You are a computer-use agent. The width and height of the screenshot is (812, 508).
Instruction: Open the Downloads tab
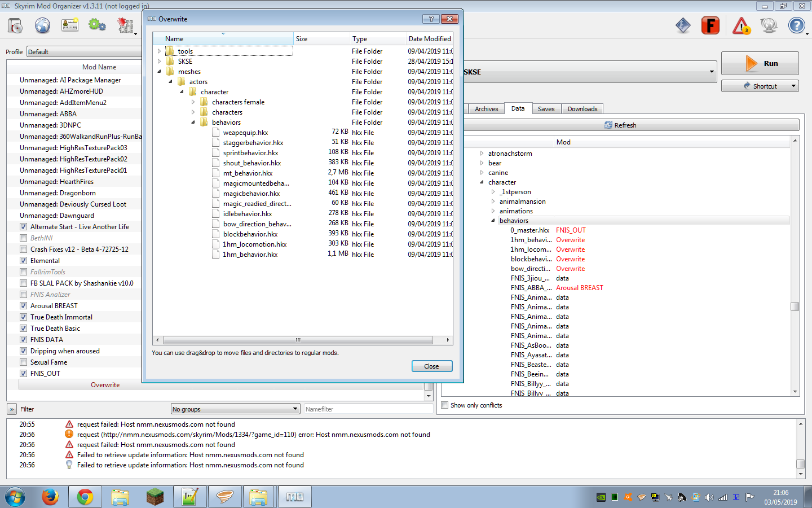click(582, 109)
